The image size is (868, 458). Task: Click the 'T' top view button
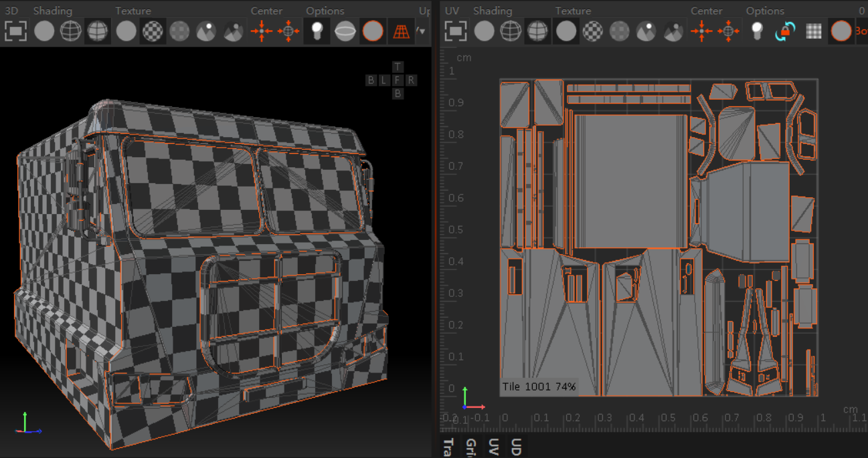398,67
